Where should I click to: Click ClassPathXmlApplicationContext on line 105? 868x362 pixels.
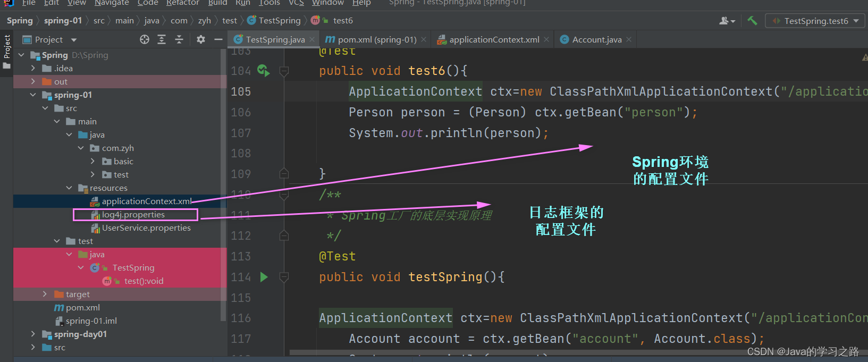pyautogui.click(x=661, y=91)
